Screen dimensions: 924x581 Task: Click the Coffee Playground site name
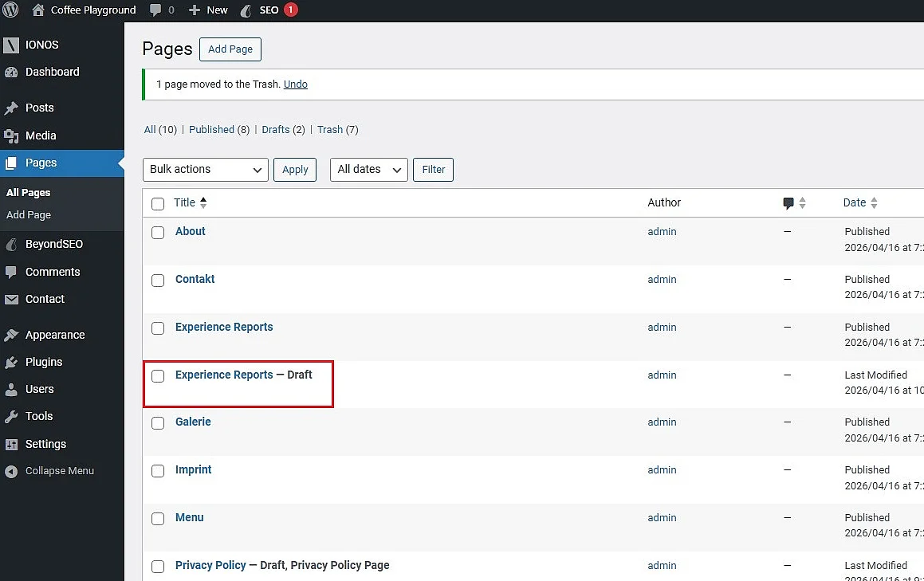click(x=93, y=10)
